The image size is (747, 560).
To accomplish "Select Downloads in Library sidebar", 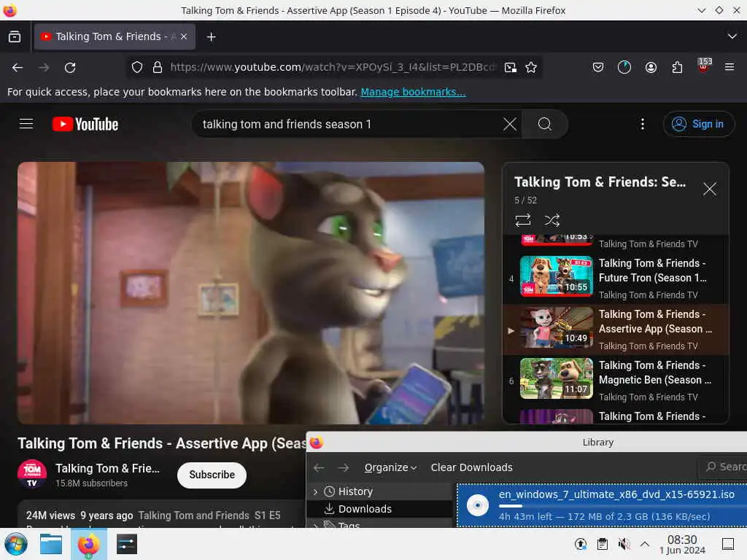I will click(x=365, y=509).
